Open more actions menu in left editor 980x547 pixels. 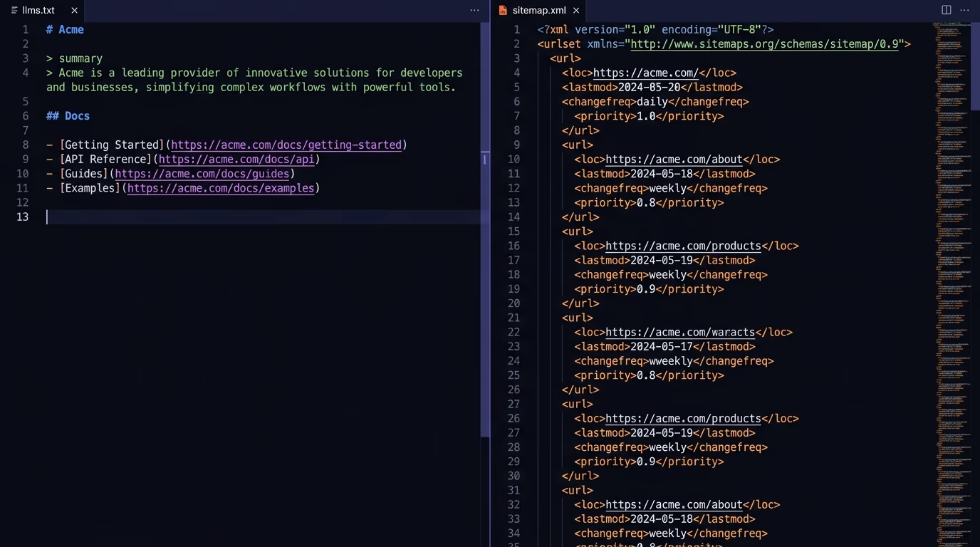click(x=474, y=10)
